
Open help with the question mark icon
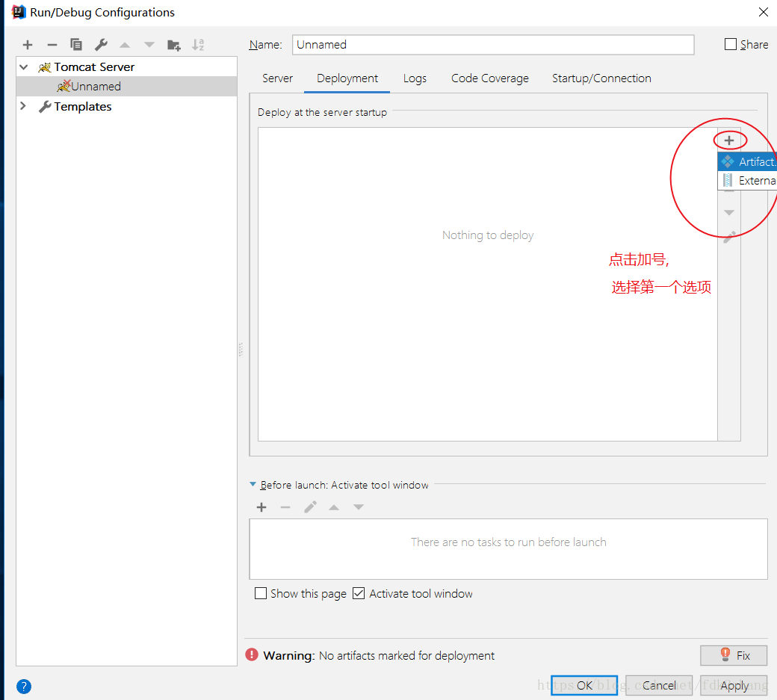click(24, 687)
